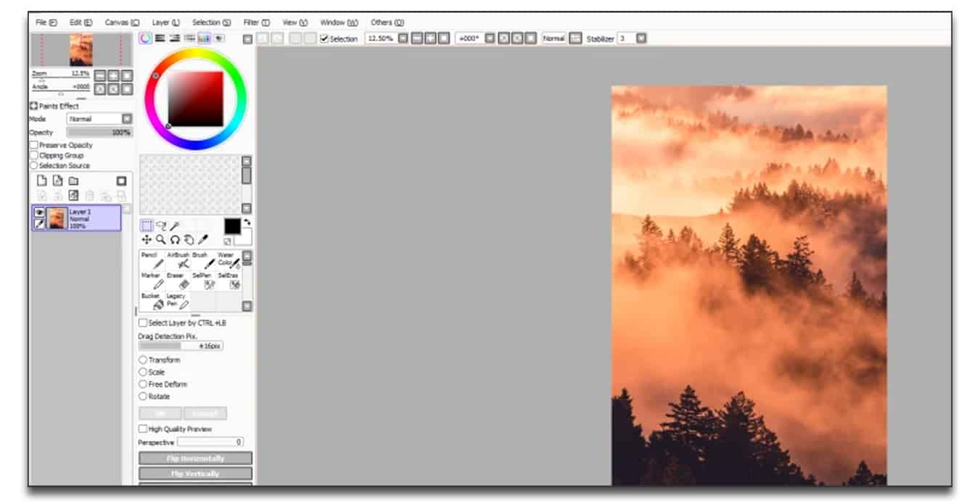Pick the Eyedropper color picker tool

click(x=203, y=239)
